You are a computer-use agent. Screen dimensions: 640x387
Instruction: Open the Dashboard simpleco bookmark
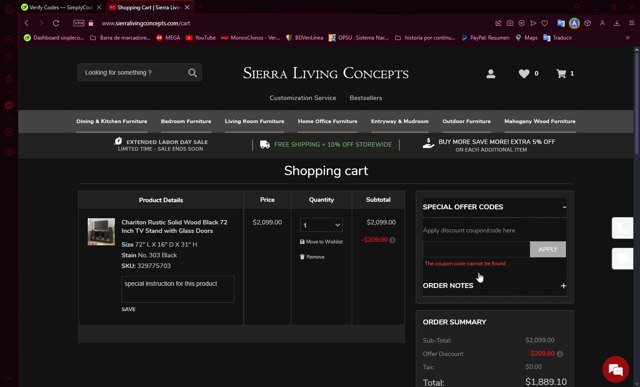(54, 38)
